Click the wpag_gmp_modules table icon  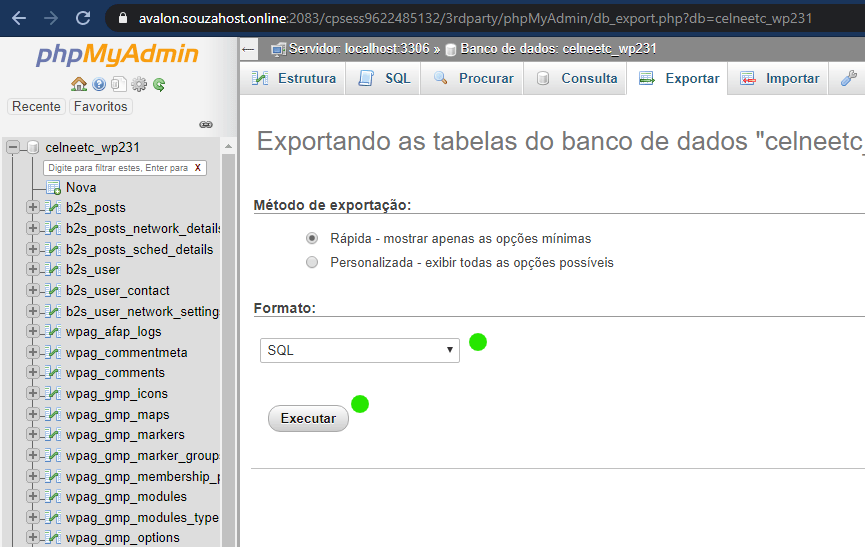point(53,497)
